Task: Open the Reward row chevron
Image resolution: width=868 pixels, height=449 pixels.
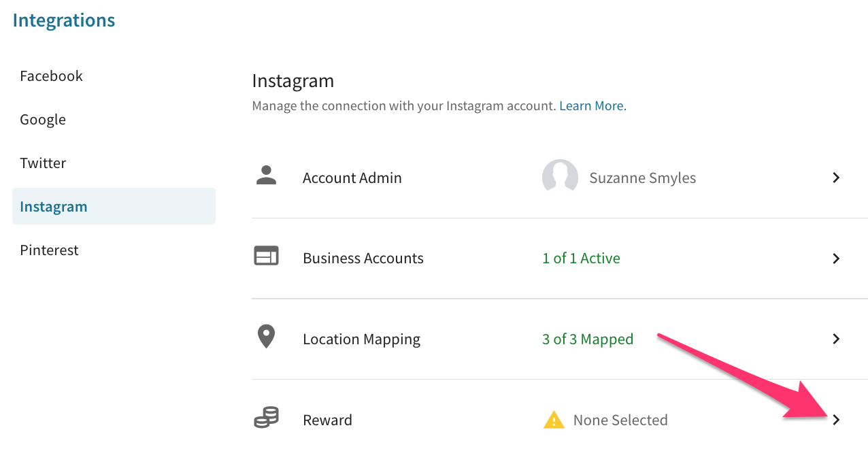Action: click(836, 420)
